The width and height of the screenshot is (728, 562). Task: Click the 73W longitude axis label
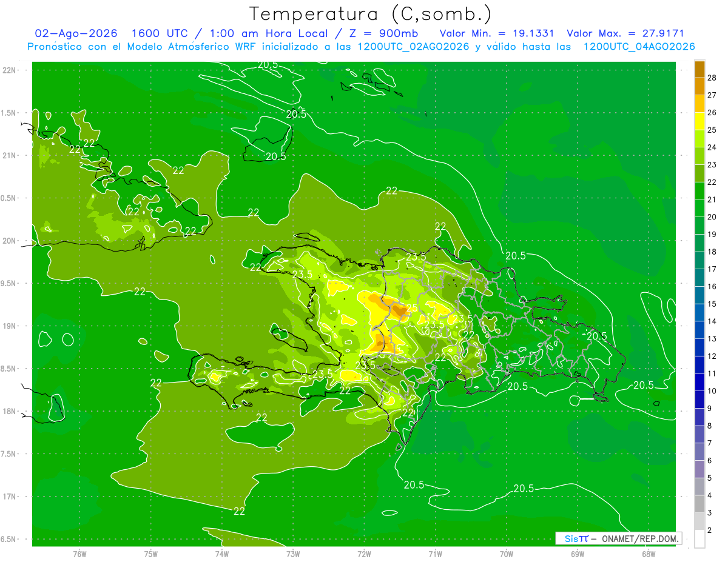coord(293,554)
